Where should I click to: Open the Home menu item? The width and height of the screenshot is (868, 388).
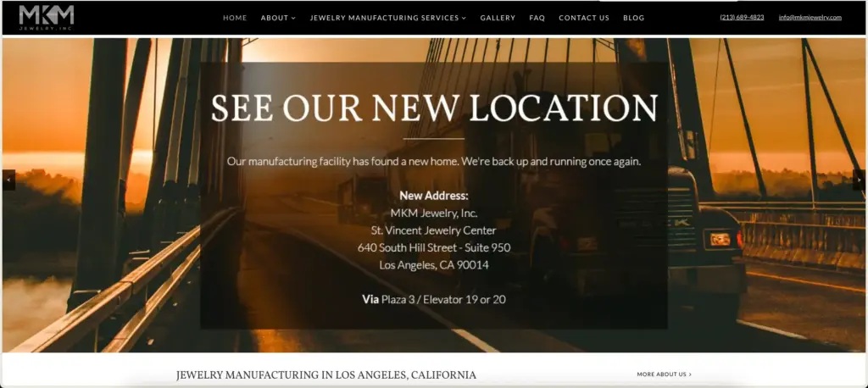coord(235,18)
